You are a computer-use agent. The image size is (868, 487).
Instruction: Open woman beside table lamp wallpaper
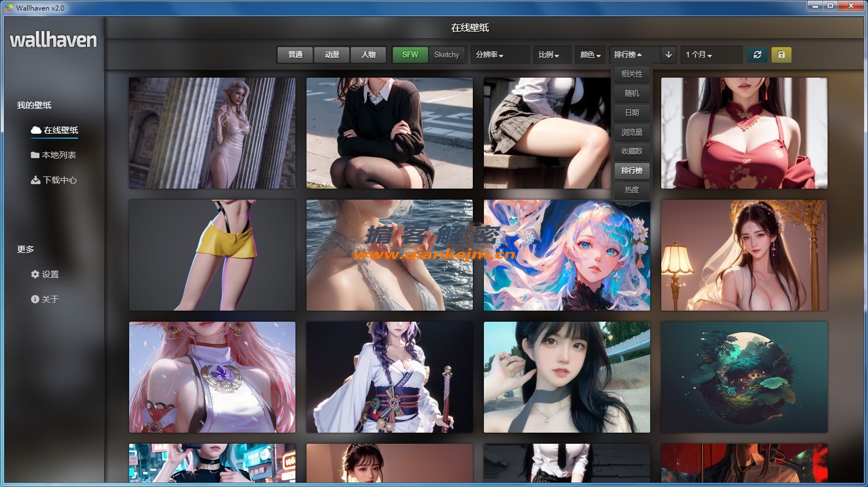pos(744,255)
